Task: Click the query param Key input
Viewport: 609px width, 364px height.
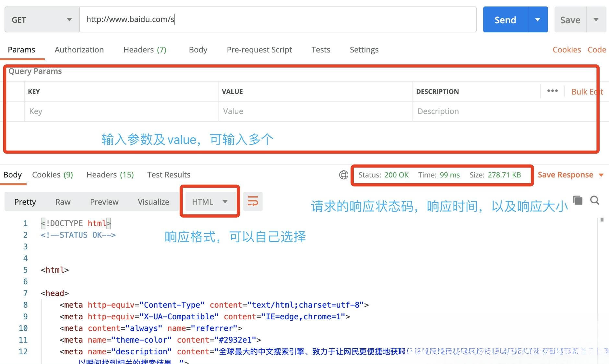Action: (x=121, y=111)
